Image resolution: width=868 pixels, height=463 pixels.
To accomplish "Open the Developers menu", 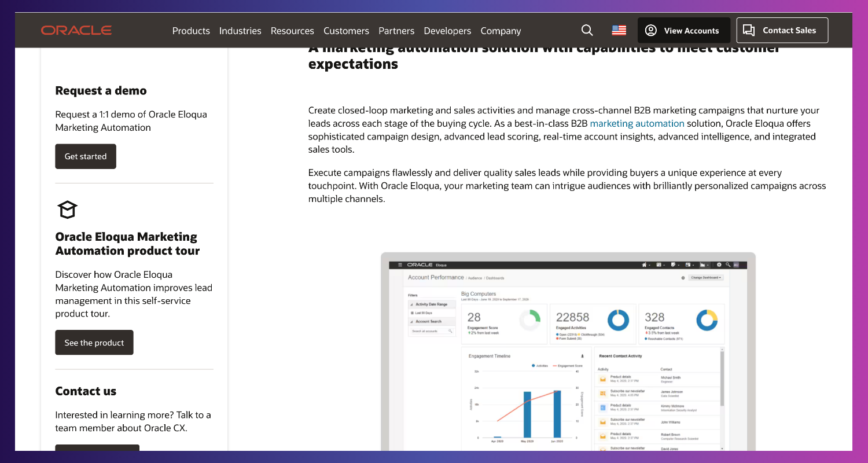I will tap(447, 31).
